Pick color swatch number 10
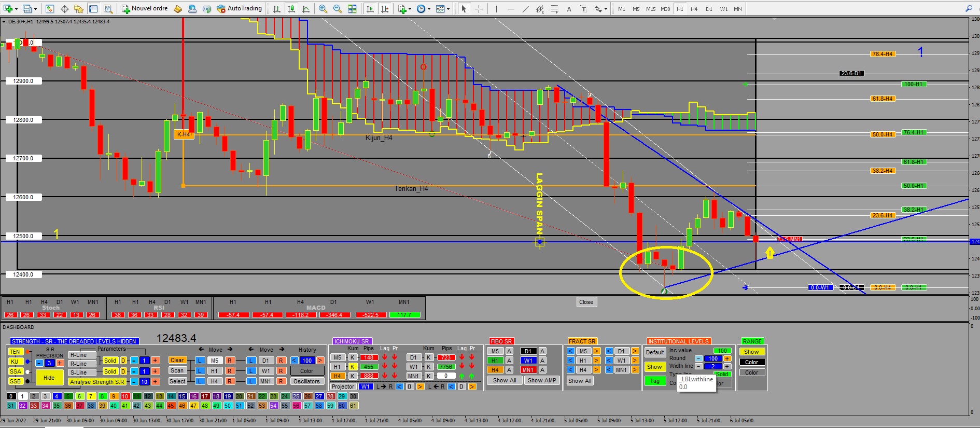This screenshot has width=980, height=428. coord(125,396)
